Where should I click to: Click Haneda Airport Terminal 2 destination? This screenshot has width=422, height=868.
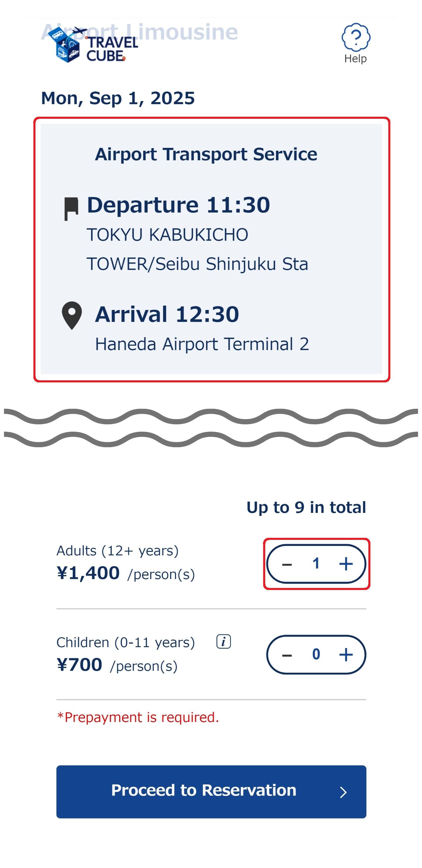pyautogui.click(x=202, y=344)
